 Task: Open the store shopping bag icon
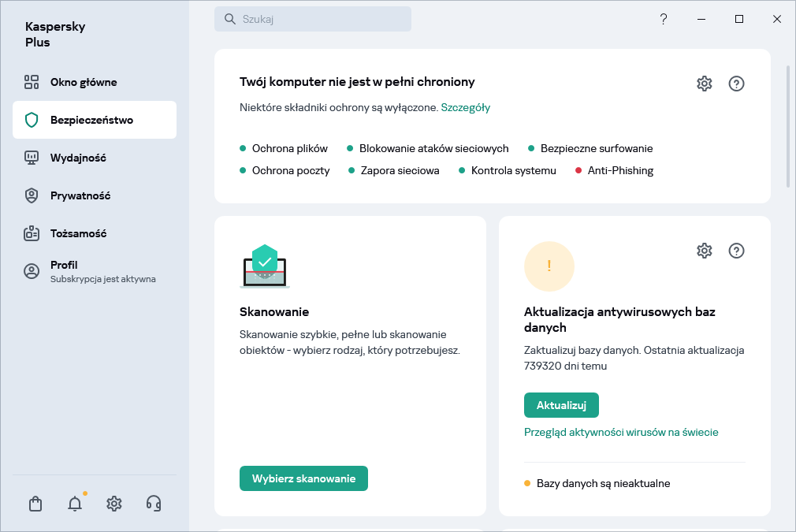(x=35, y=504)
